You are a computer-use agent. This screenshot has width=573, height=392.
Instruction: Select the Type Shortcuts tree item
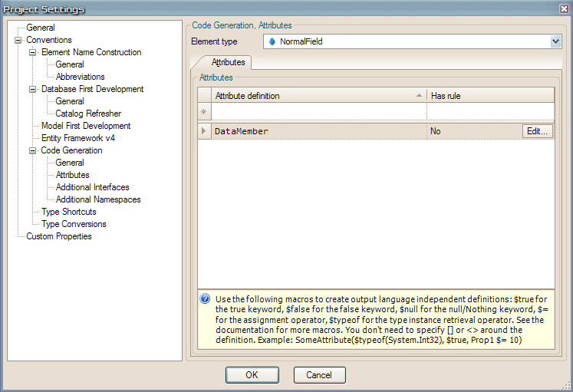[x=69, y=212]
